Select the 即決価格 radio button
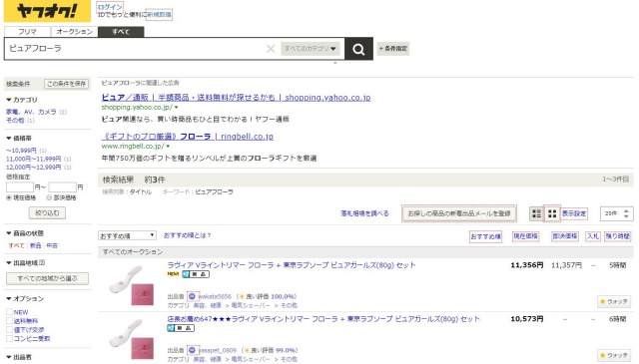The image size is (639, 364). 49,197
